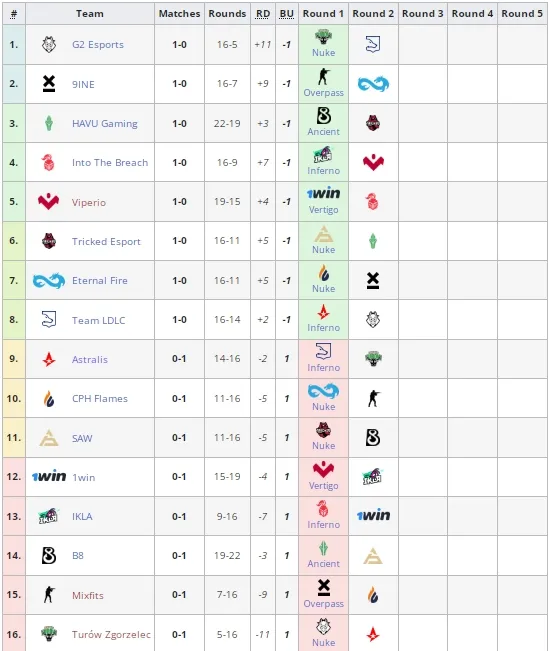Click Eternal Fire logo in 9INE's Round 2 cell
549x651 pixels.
point(373,84)
